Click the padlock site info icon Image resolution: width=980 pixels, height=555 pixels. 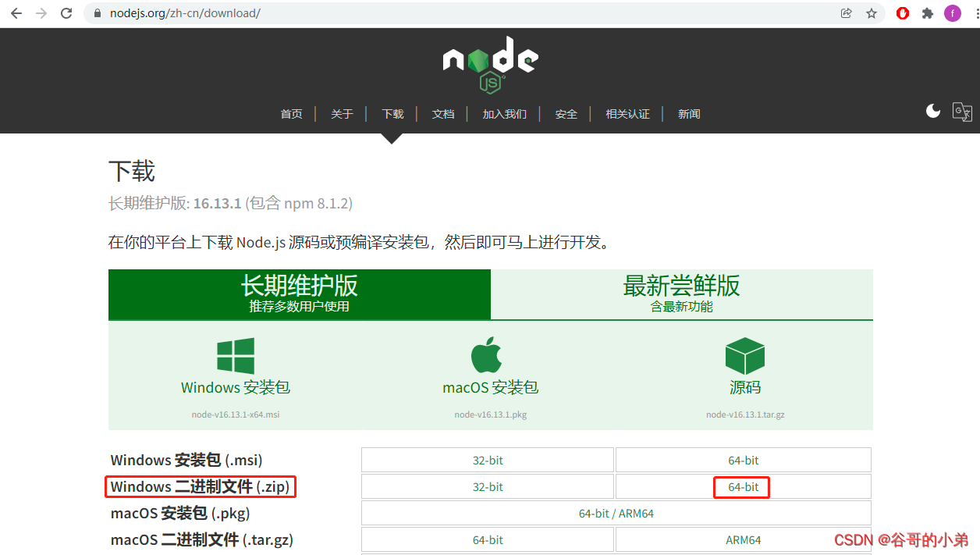point(98,13)
